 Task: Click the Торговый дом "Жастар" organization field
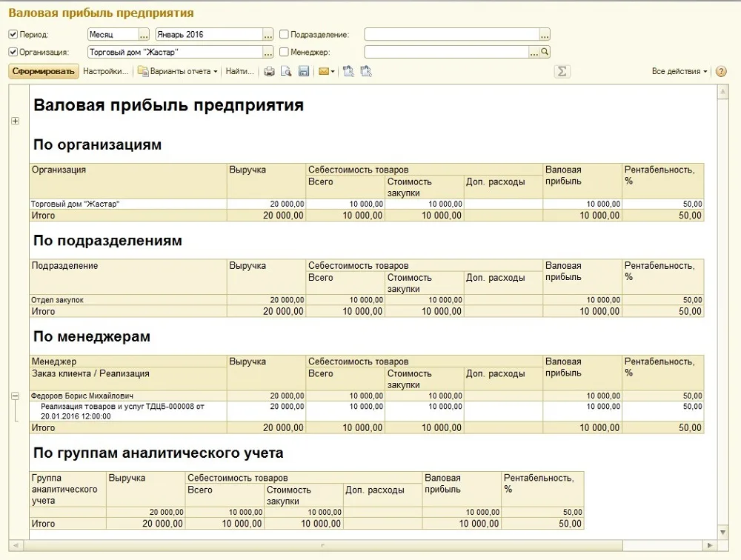click(175, 52)
